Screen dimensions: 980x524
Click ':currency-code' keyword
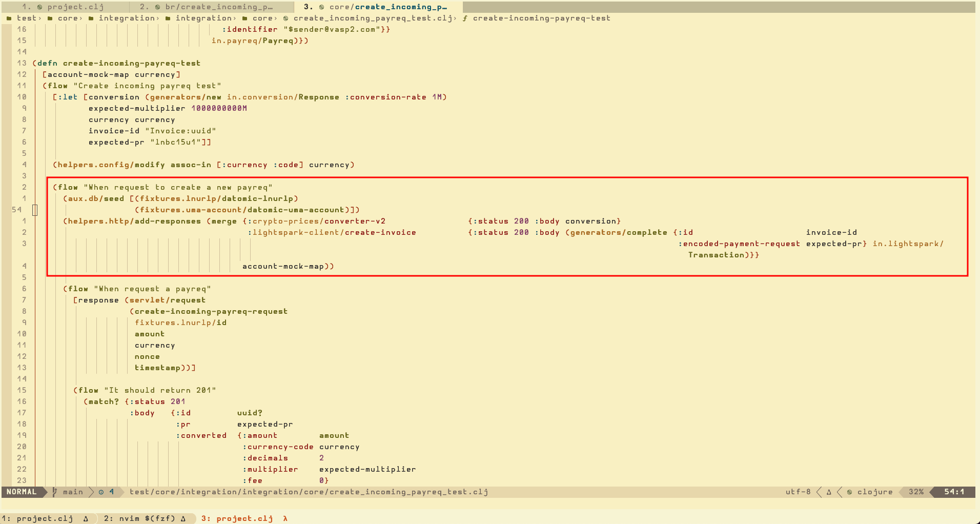[x=278, y=447]
